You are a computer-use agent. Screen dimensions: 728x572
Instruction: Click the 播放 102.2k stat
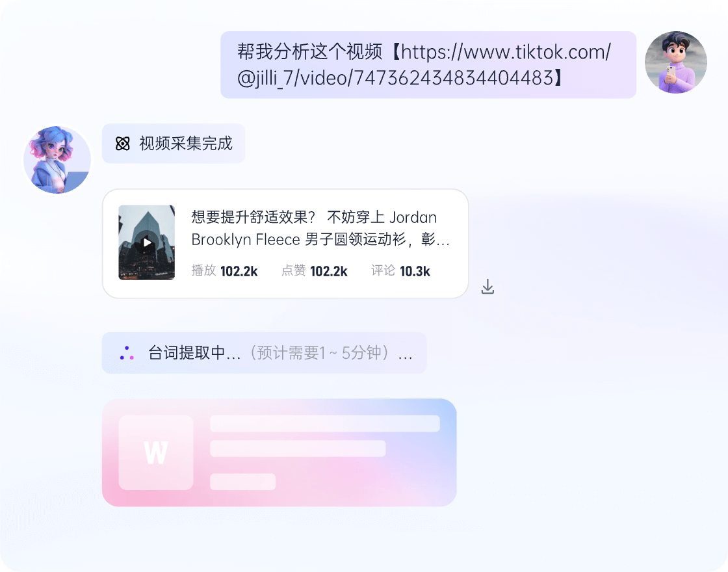225,271
